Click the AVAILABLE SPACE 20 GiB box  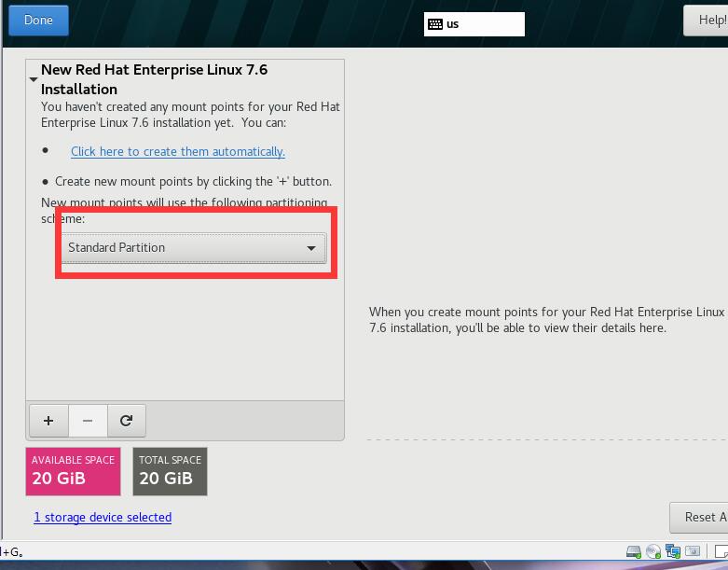[73, 471]
